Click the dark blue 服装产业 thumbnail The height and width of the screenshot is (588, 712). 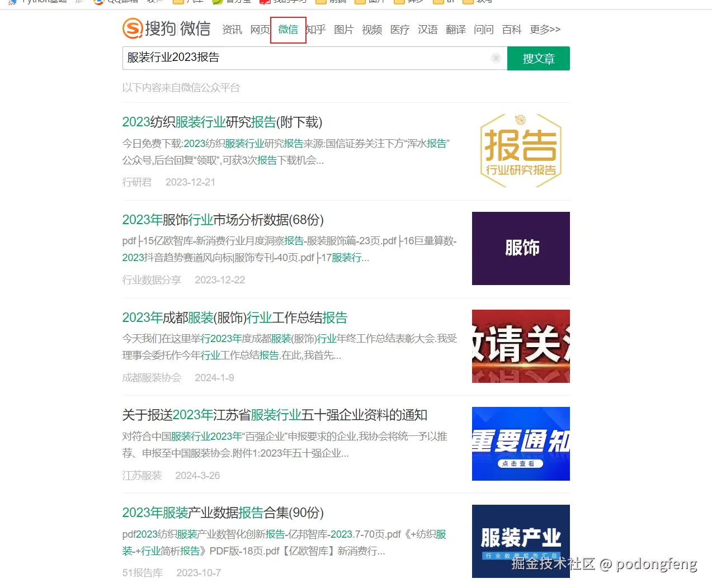(521, 541)
